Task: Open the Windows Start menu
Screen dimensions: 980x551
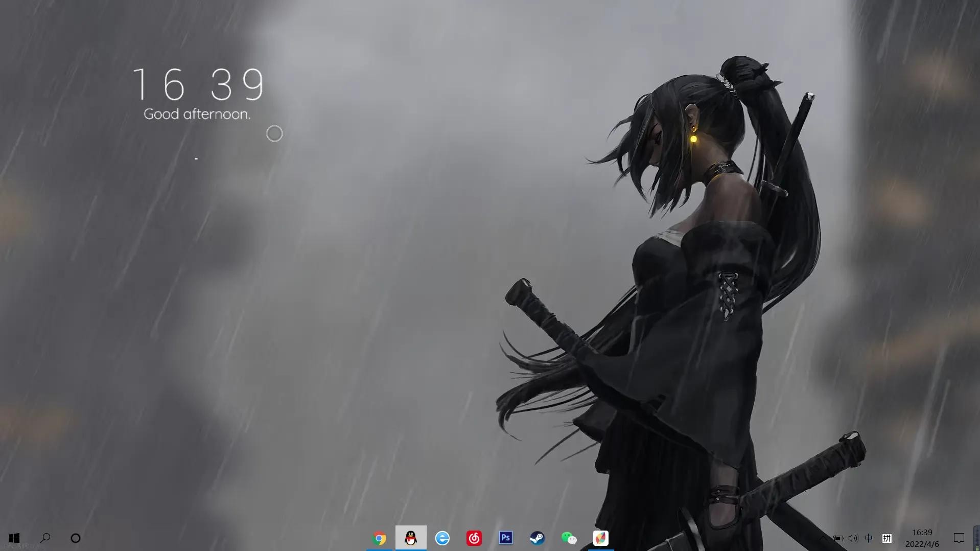Action: [x=14, y=538]
